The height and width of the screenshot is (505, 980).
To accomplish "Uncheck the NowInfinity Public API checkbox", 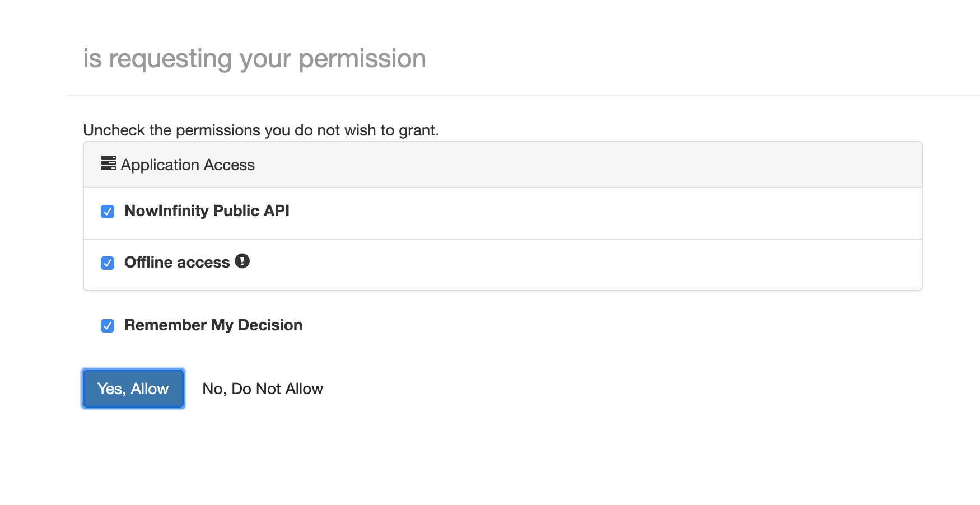I will pyautogui.click(x=108, y=212).
